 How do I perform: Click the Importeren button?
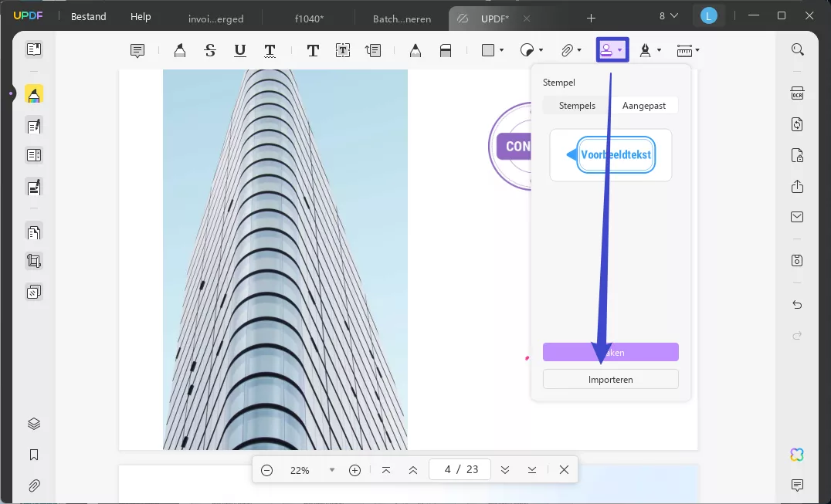click(x=610, y=379)
